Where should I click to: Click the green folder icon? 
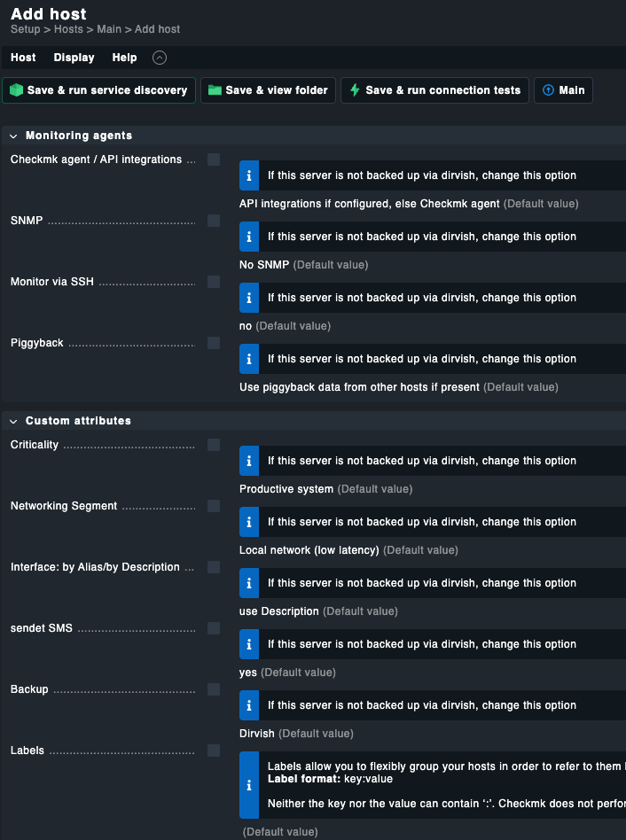point(215,90)
